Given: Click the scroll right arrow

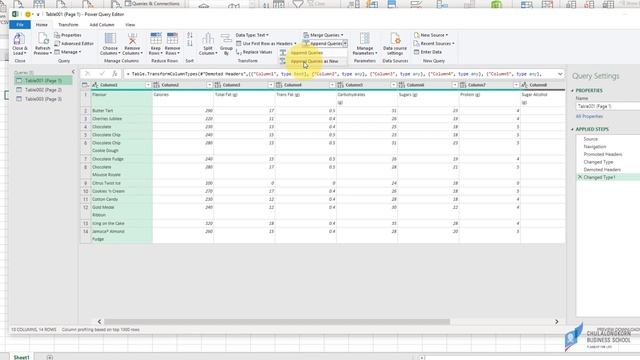Looking at the screenshot, I should [556, 322].
